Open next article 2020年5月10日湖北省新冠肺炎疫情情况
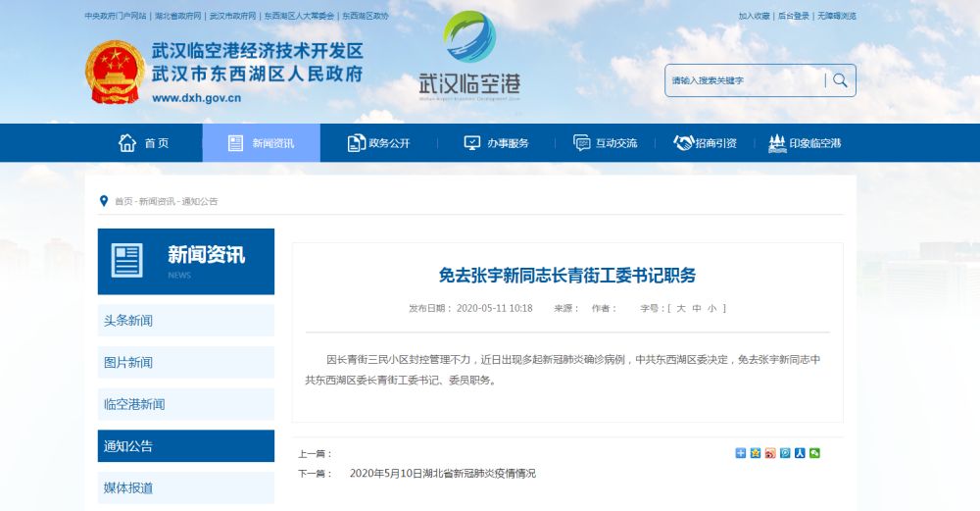980x511 pixels. pos(443,473)
